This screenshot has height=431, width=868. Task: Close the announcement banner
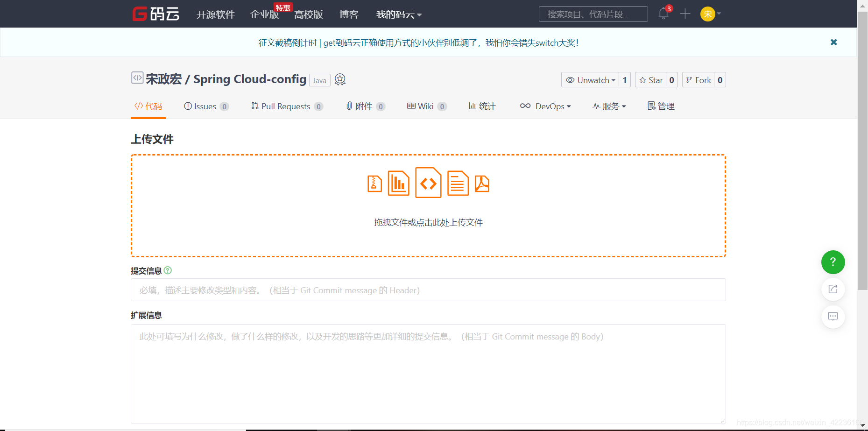tap(833, 42)
